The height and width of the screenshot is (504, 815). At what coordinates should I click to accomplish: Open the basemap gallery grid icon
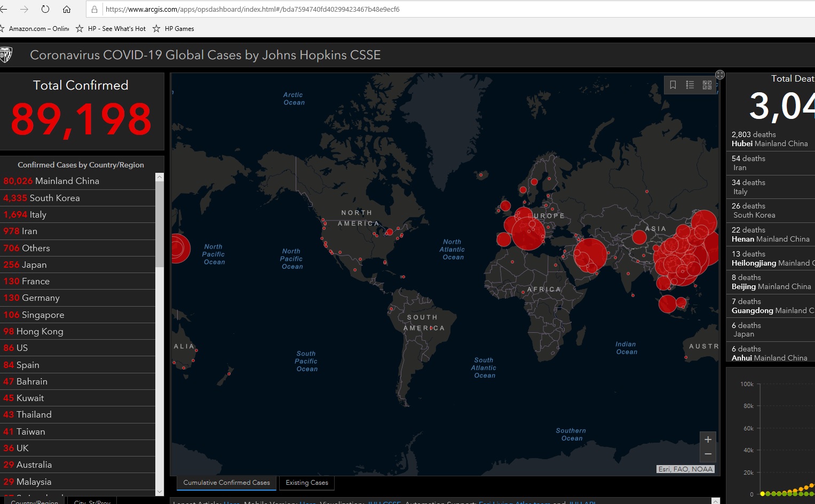pos(707,85)
